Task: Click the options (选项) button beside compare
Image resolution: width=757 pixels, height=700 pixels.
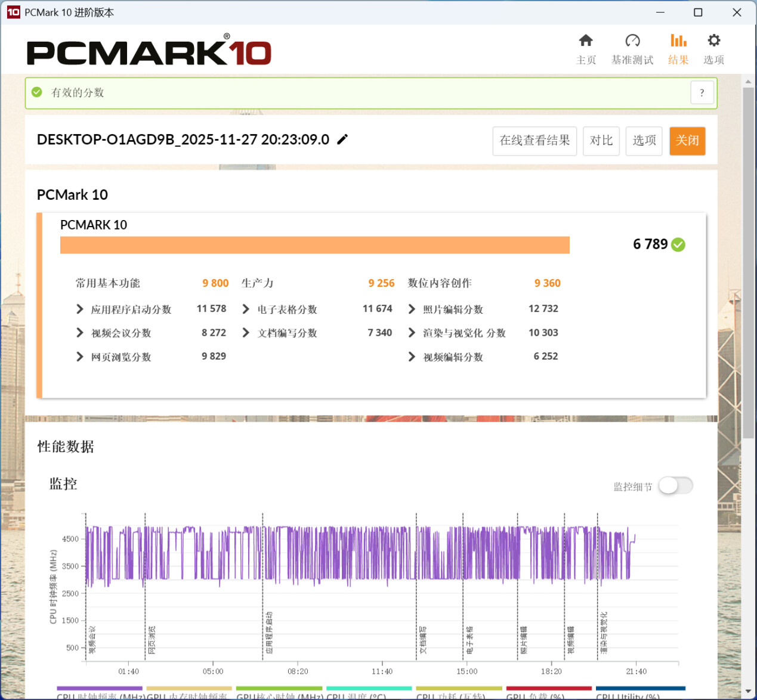Action: (x=644, y=141)
